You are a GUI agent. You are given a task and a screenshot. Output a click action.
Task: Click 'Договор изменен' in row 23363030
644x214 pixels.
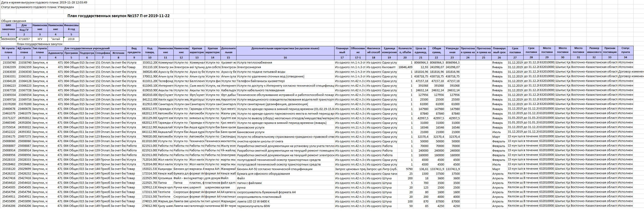click(x=631, y=71)
